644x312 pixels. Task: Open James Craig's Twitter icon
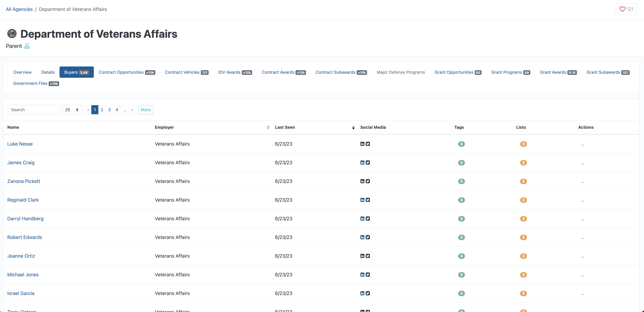[x=368, y=163]
